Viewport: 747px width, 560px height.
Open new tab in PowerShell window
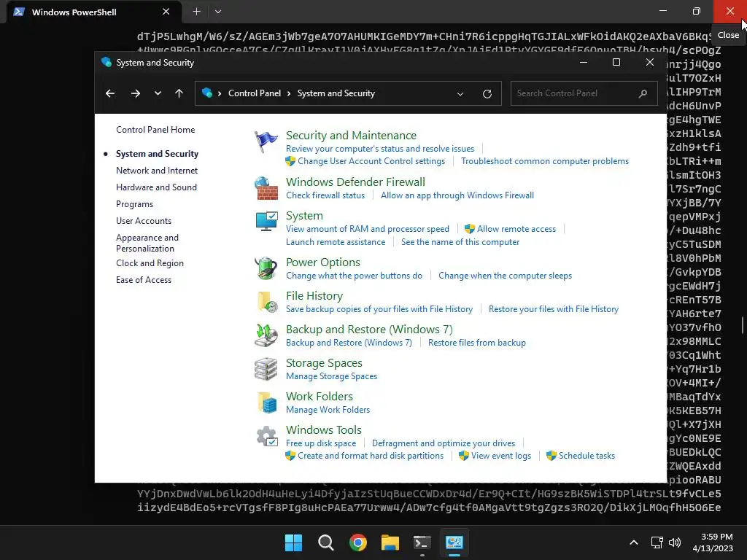(x=196, y=12)
